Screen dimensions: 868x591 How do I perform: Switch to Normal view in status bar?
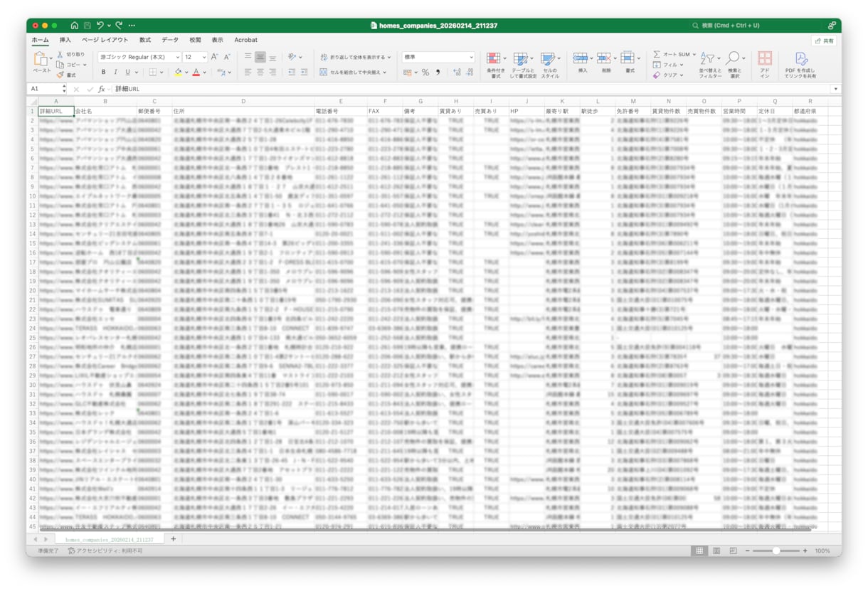click(x=699, y=551)
